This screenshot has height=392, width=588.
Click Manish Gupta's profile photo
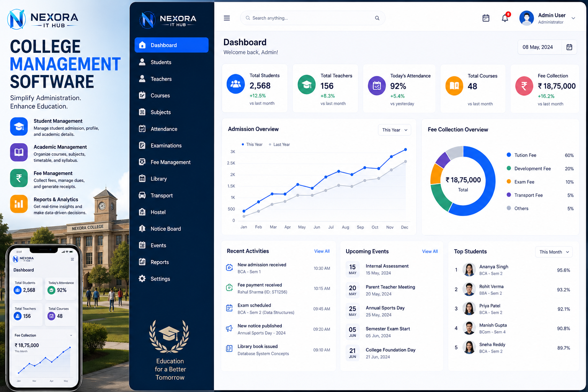click(469, 328)
